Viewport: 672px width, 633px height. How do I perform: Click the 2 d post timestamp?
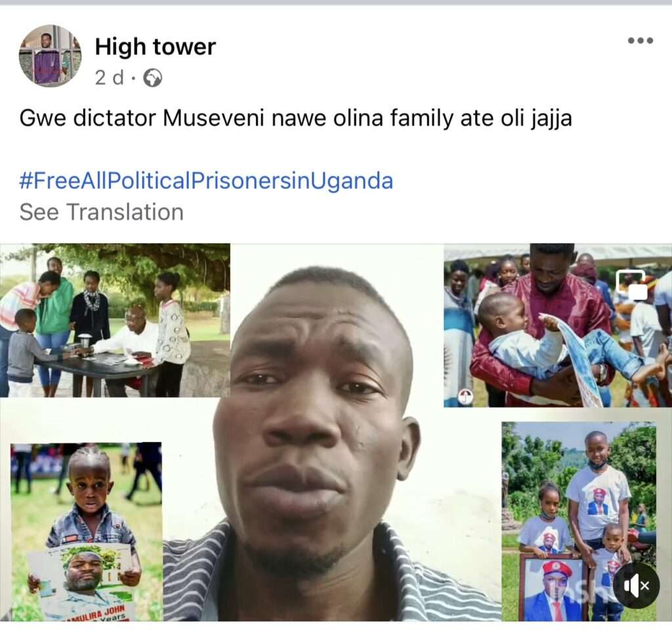tap(110, 78)
